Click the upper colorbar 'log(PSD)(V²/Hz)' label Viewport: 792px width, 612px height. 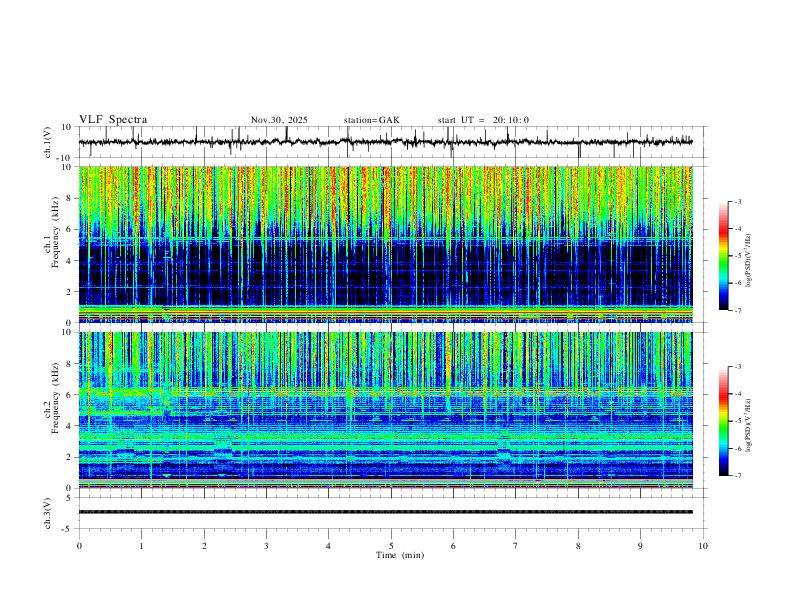[748, 261]
